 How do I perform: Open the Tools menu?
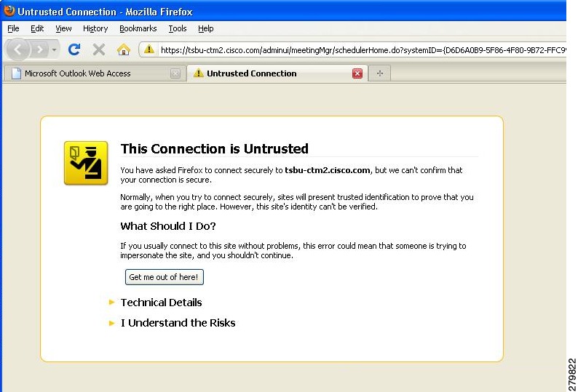click(x=178, y=28)
